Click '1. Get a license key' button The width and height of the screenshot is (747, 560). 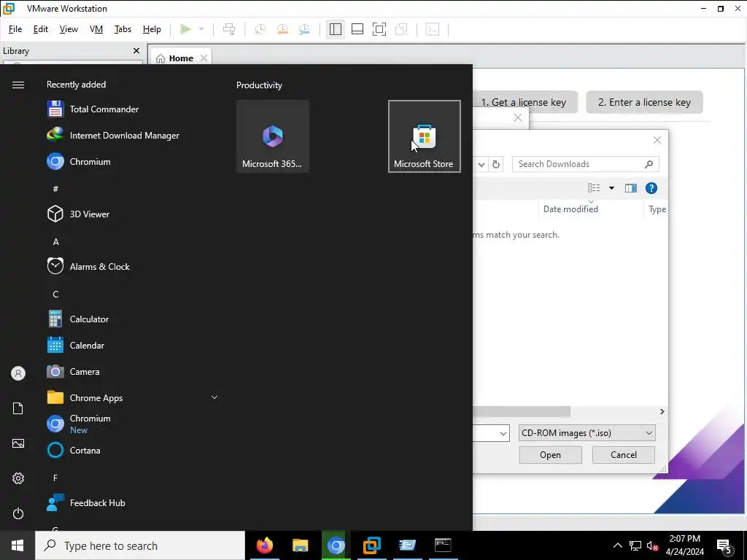[x=525, y=102]
